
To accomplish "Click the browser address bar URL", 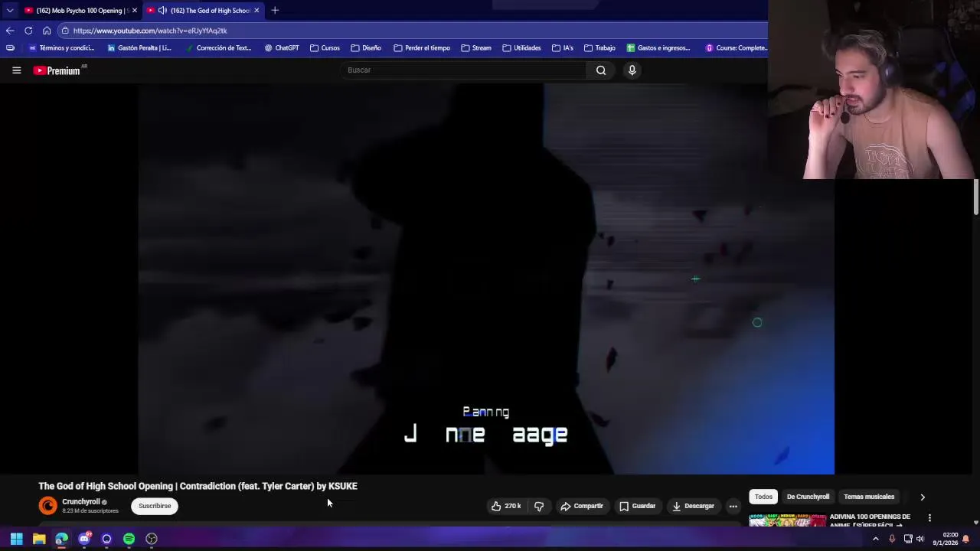I will coord(150,31).
